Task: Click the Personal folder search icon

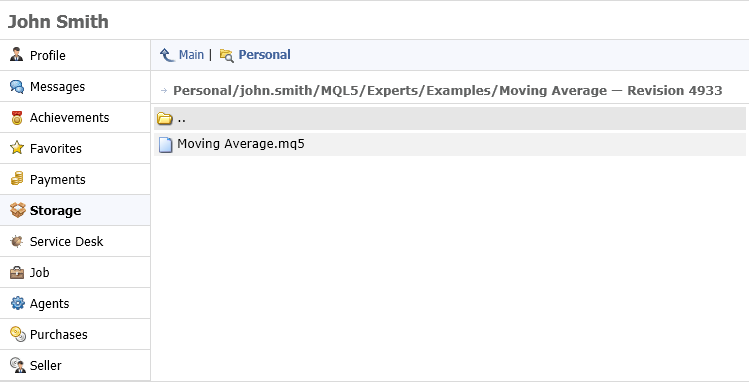Action: 226,55
